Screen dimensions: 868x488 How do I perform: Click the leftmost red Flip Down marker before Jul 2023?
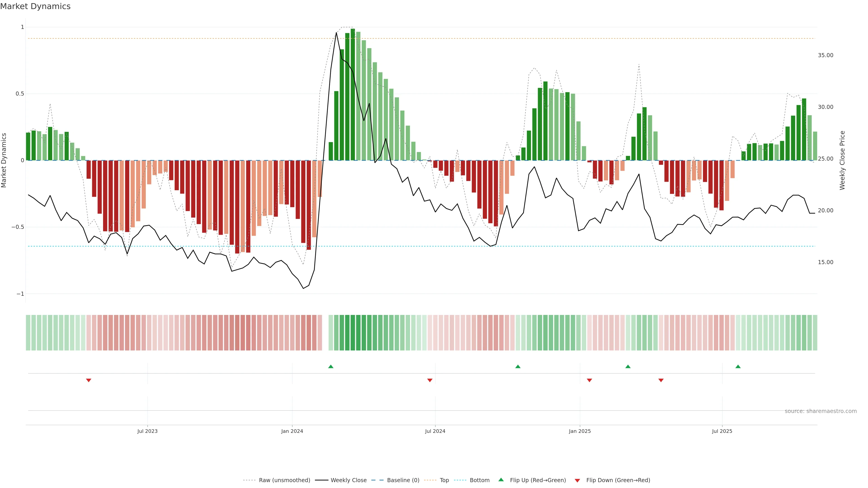tap(89, 380)
